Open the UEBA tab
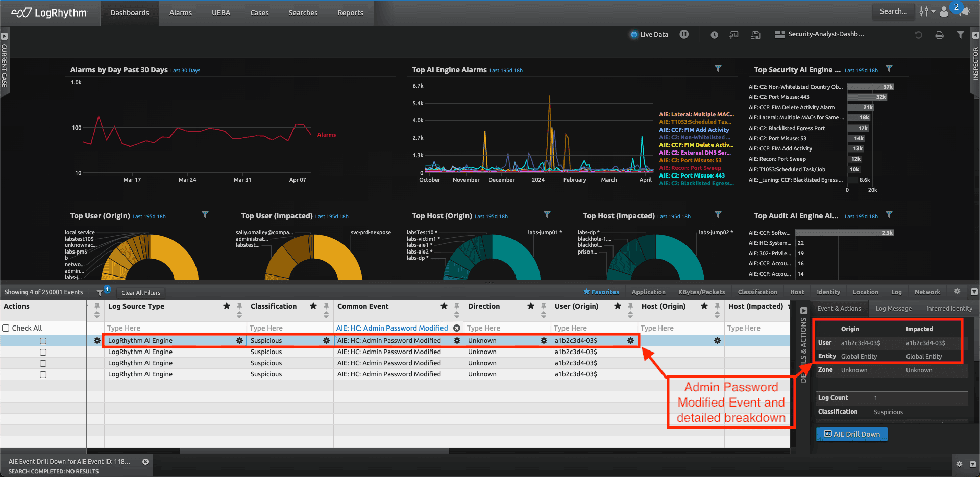Viewport: 980px width, 477px height. coord(221,13)
